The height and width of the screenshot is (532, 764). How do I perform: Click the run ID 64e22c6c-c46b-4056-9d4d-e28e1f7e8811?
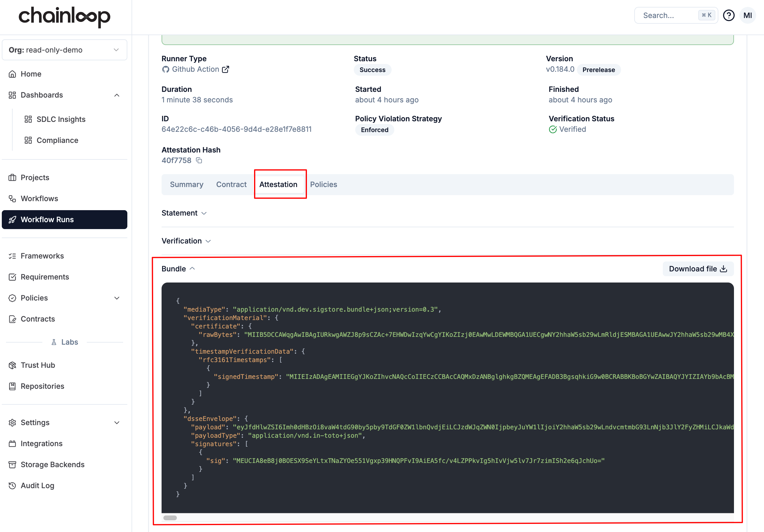tap(236, 129)
